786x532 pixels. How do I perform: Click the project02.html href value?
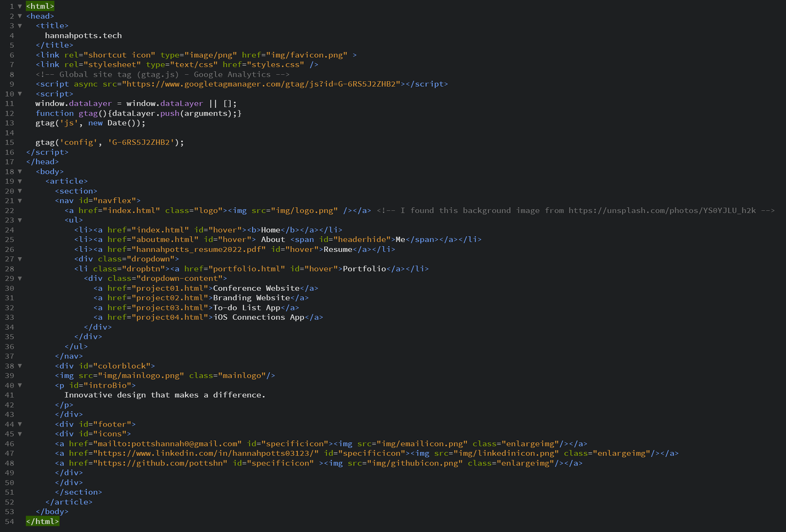[x=170, y=298]
